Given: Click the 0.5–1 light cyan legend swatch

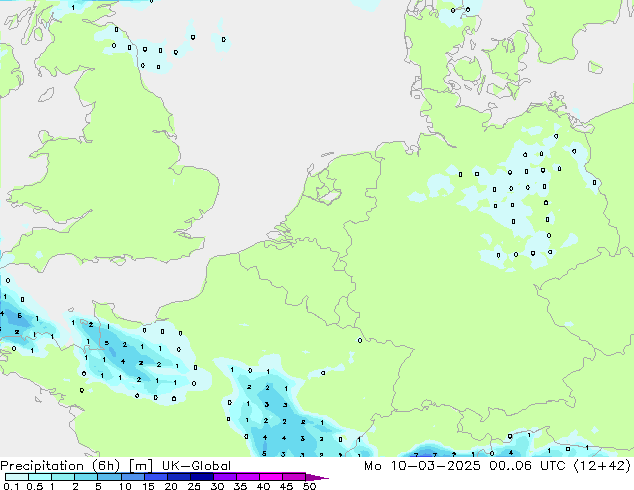Looking at the screenshot, I should pos(40,477).
